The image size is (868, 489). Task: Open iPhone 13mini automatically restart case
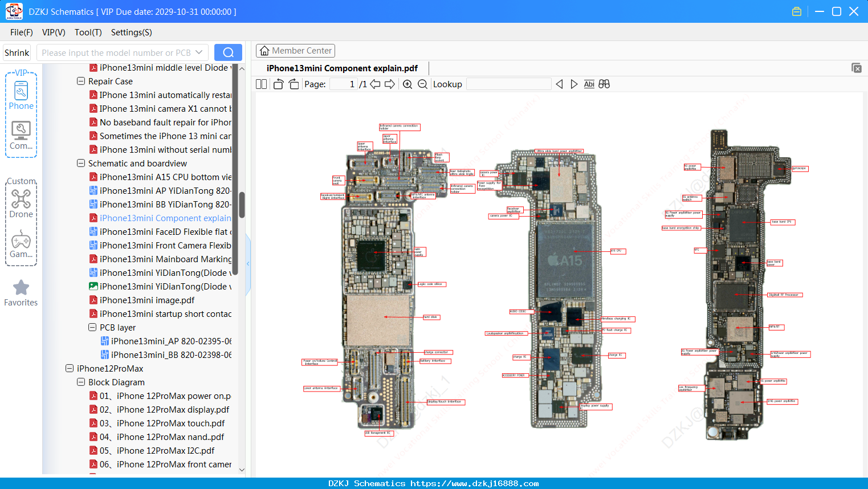160,95
